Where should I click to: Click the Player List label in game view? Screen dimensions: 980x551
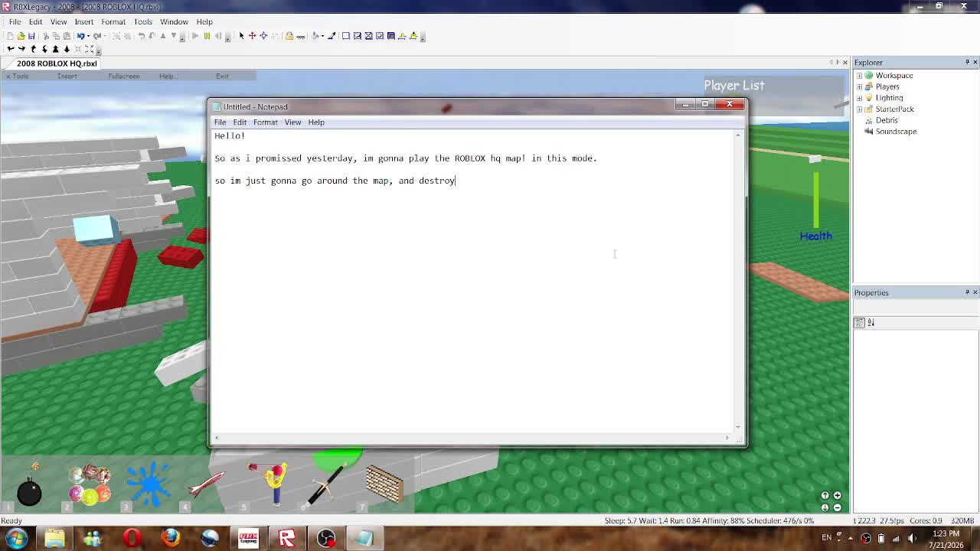point(734,85)
